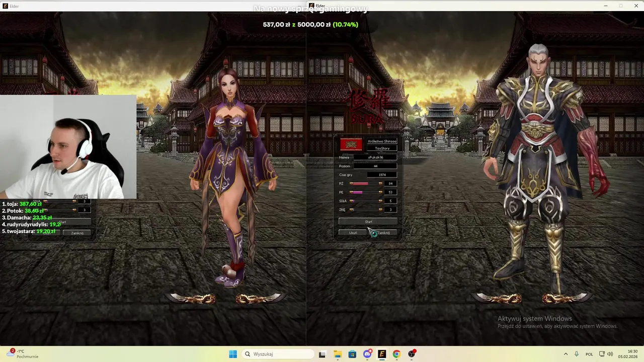Image resolution: width=644 pixels, height=362 pixels.
Task: Click donor entry Damacha 23,35 zł
Action: (x=27, y=218)
